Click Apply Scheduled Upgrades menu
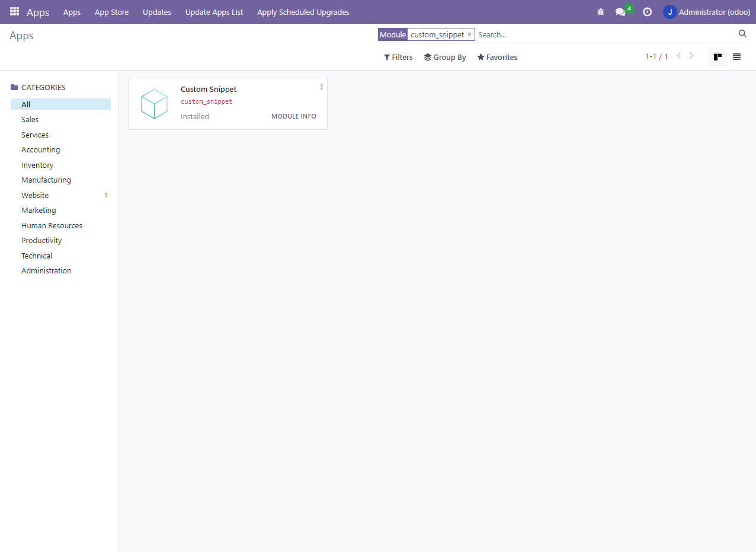This screenshot has width=756, height=552. pos(303,12)
